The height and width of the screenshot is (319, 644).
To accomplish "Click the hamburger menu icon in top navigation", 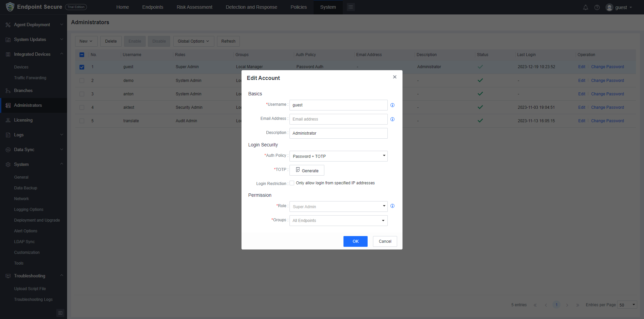I will (x=351, y=7).
